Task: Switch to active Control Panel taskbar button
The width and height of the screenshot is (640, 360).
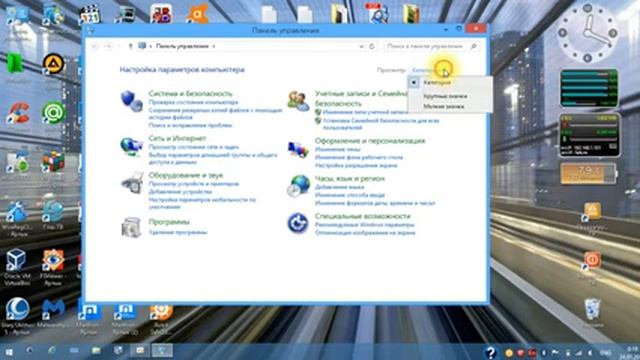Action: [162, 351]
